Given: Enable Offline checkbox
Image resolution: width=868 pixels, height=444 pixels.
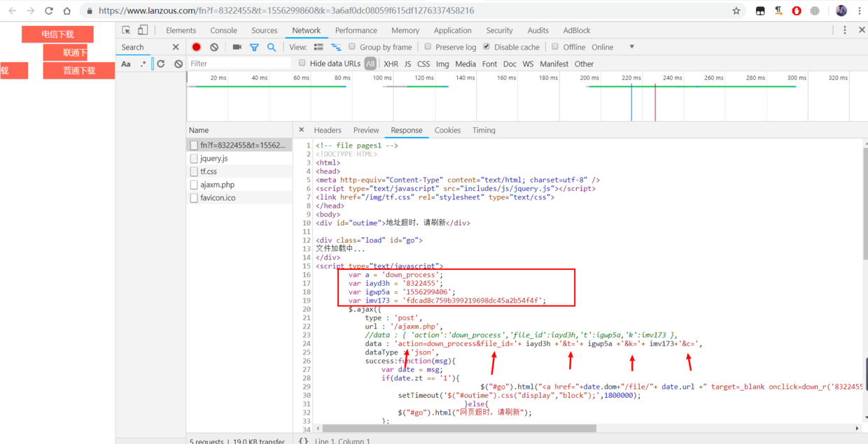Looking at the screenshot, I should [x=555, y=47].
